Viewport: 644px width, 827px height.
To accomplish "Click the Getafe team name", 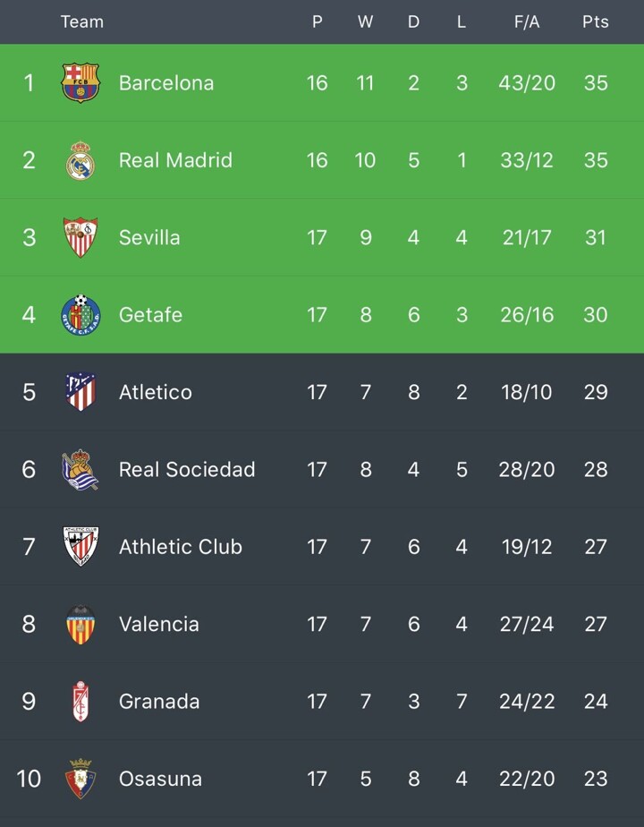I will [150, 315].
